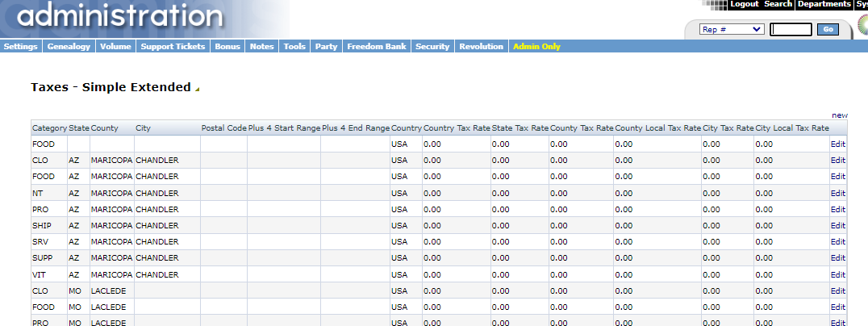Screen dimensions: 868x326
Task: Click the small triangle beside Taxes - Simple Extended
Action: (197, 89)
